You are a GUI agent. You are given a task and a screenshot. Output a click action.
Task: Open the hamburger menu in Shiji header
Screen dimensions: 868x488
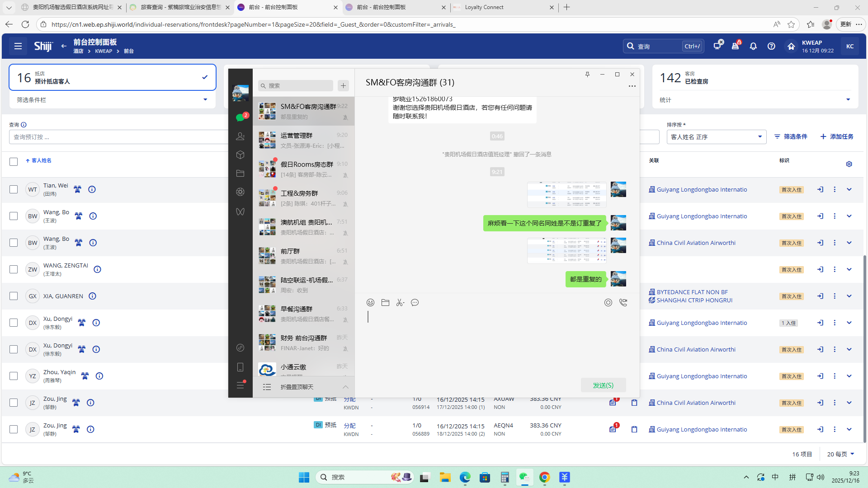(18, 46)
